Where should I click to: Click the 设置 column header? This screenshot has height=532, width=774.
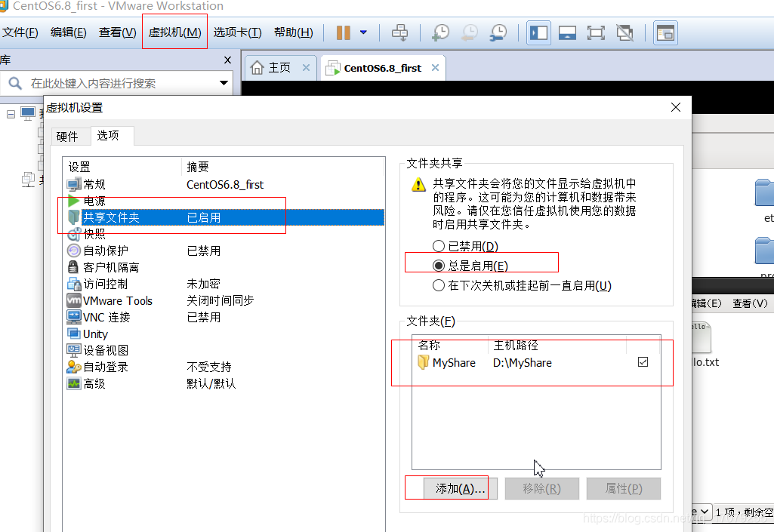tap(123, 167)
